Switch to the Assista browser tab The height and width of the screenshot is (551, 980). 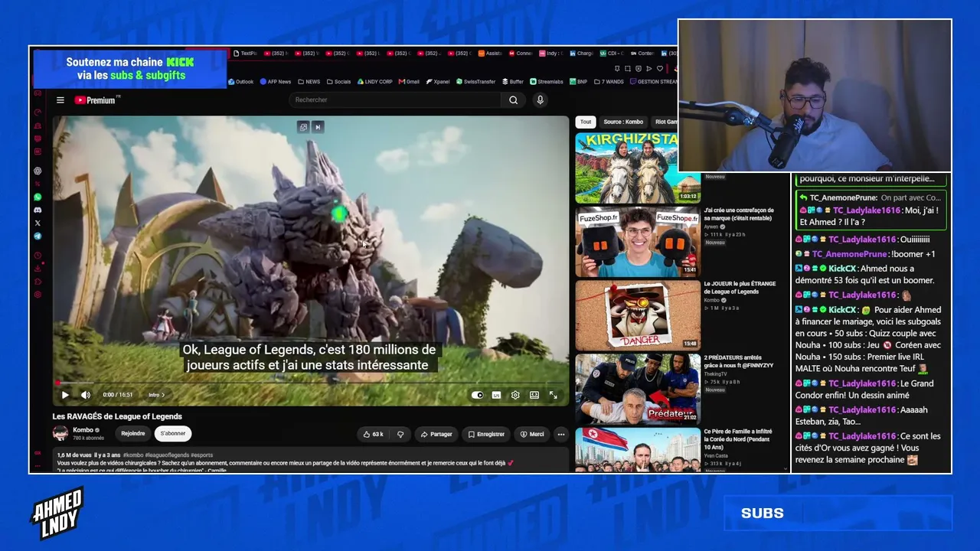(x=490, y=54)
